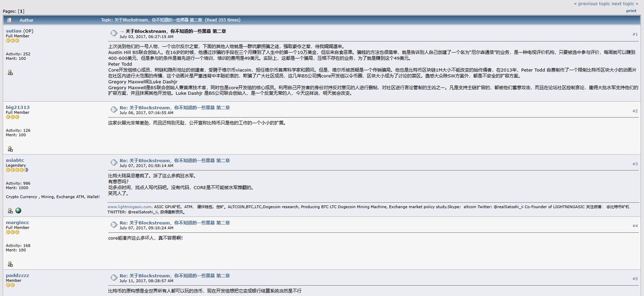Click margincc's post text starting with 'core'
Viewport: 644px width, 296px height.
(145, 238)
